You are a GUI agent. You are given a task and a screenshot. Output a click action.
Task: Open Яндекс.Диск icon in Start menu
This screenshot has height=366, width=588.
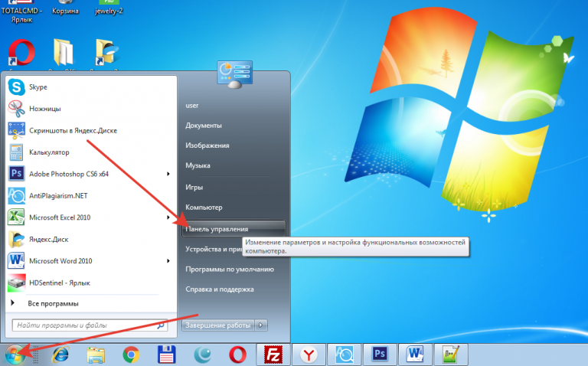click(x=17, y=239)
